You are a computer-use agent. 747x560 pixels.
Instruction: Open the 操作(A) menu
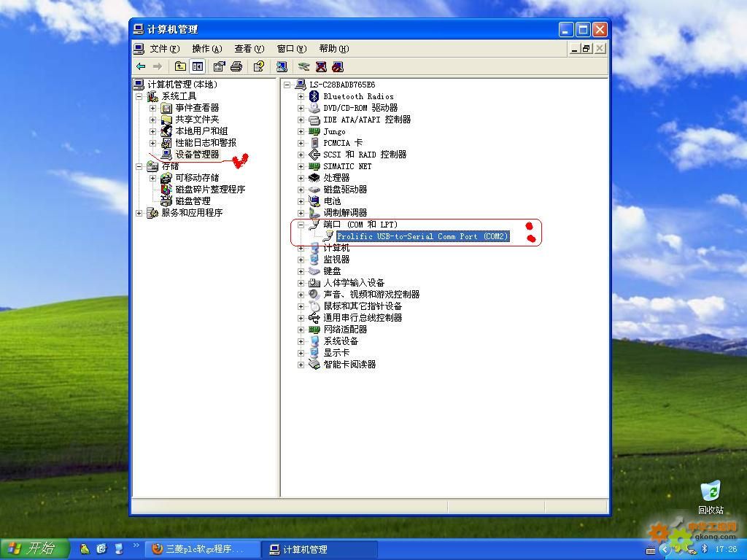(x=206, y=49)
